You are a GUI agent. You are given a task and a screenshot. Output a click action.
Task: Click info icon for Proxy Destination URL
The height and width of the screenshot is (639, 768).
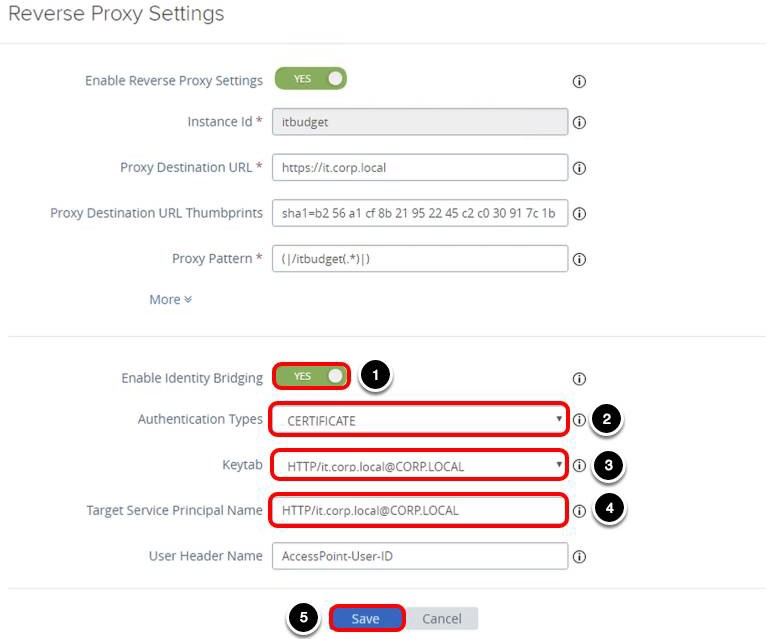click(578, 168)
